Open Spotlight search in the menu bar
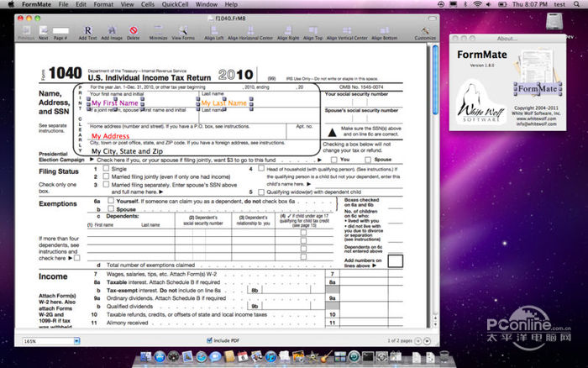This screenshot has height=368, width=588. point(576,4)
